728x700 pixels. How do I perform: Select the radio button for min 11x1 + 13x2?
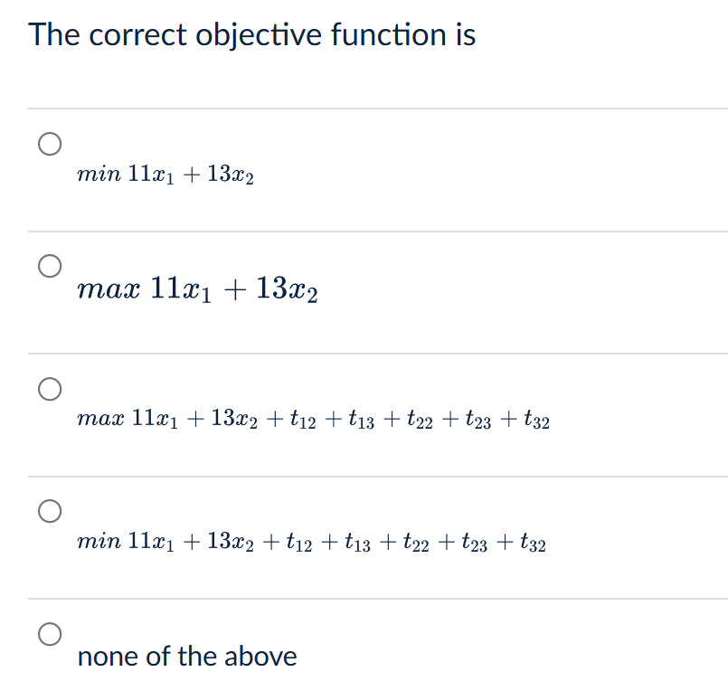coord(52,143)
